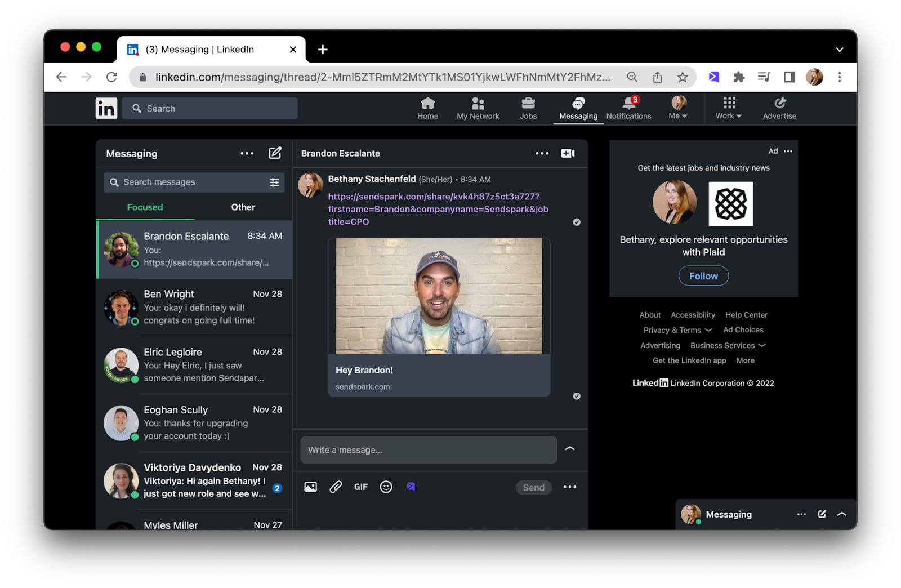Image resolution: width=901 pixels, height=588 pixels.
Task: Open Ben Wright conversation
Action: click(x=194, y=307)
